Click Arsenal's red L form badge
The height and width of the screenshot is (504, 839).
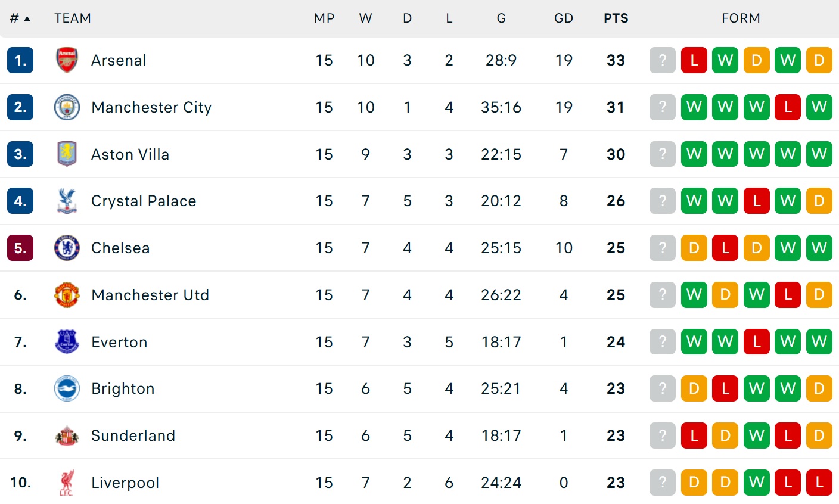[x=694, y=60]
